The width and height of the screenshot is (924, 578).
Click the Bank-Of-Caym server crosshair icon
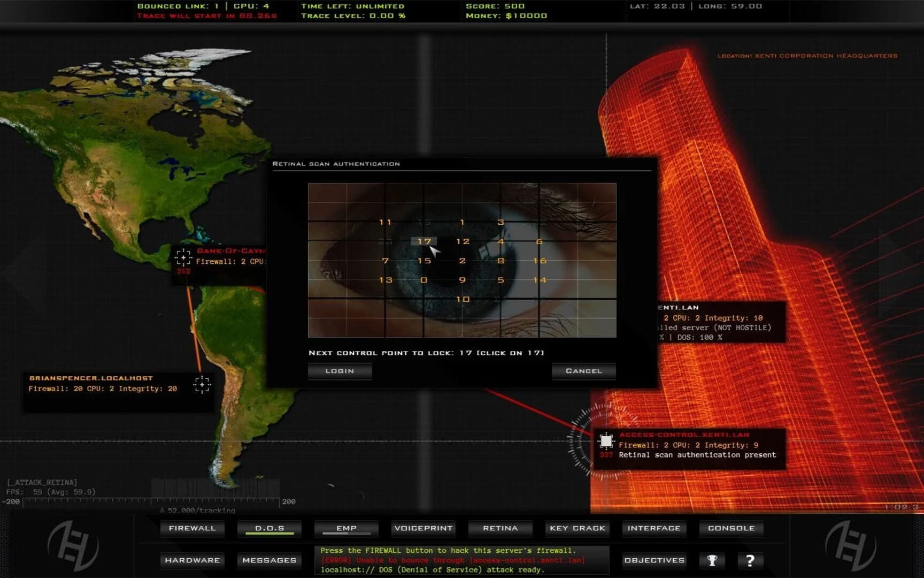183,257
